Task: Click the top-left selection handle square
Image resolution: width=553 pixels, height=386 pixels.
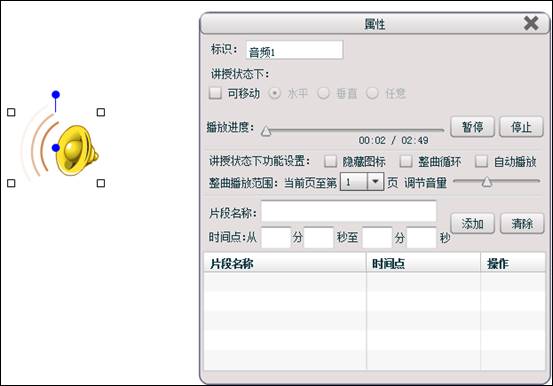Action: (11, 112)
